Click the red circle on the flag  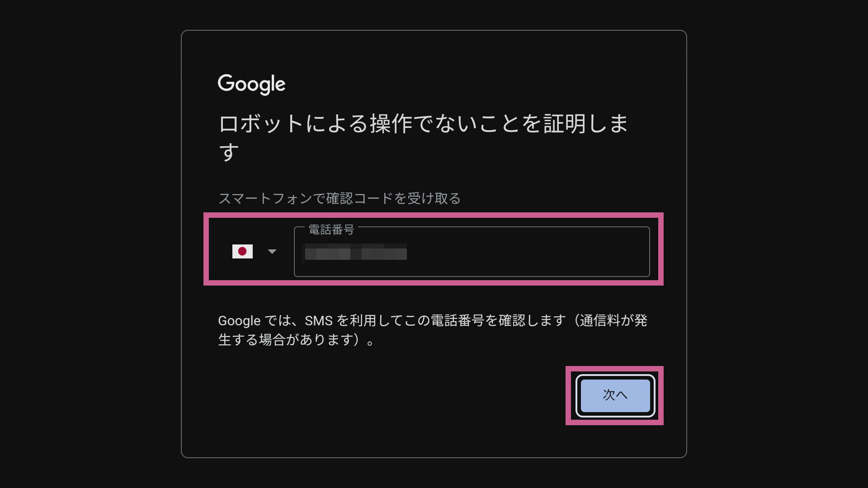[242, 251]
